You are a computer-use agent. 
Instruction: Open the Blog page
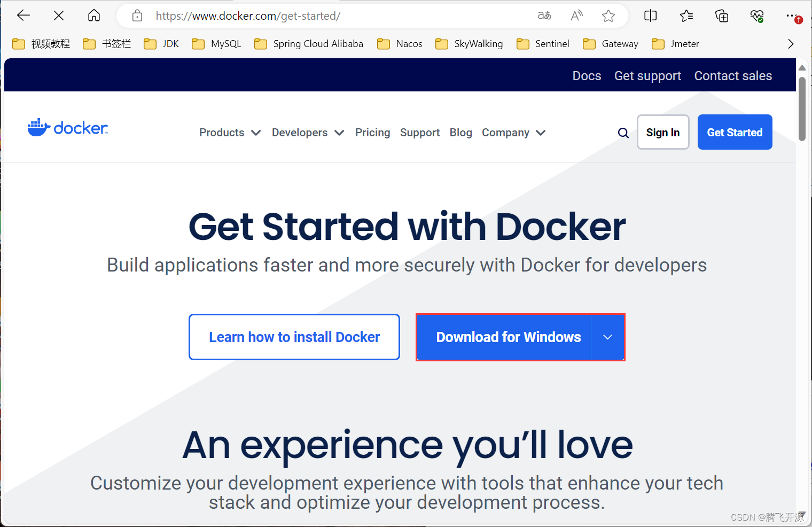click(461, 133)
